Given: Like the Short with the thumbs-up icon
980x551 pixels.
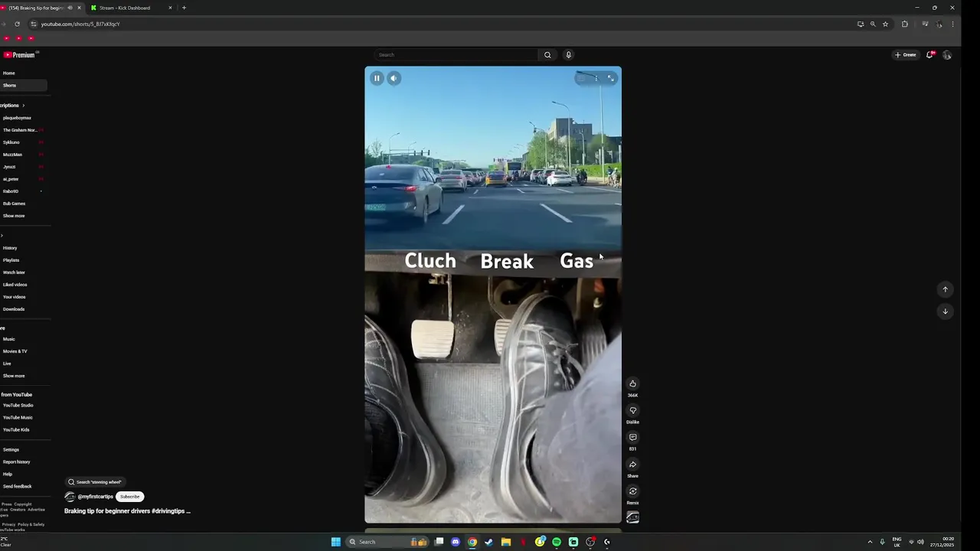Looking at the screenshot, I should (632, 384).
